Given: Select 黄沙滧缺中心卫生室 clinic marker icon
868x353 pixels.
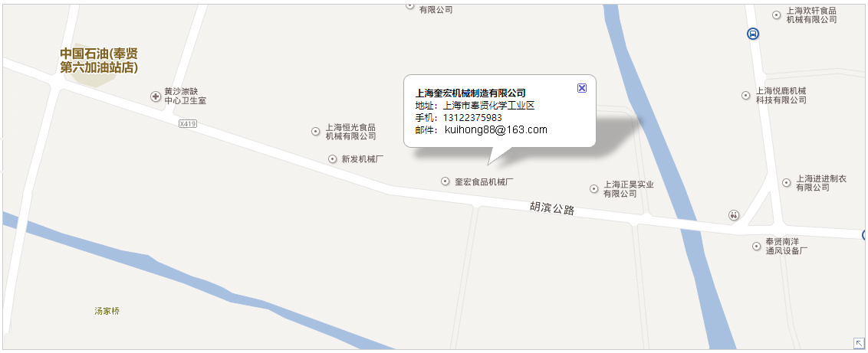Looking at the screenshot, I should (156, 96).
